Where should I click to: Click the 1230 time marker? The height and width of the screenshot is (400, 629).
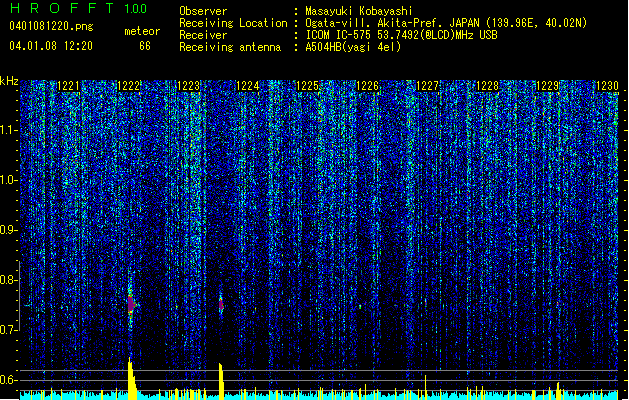[607, 86]
